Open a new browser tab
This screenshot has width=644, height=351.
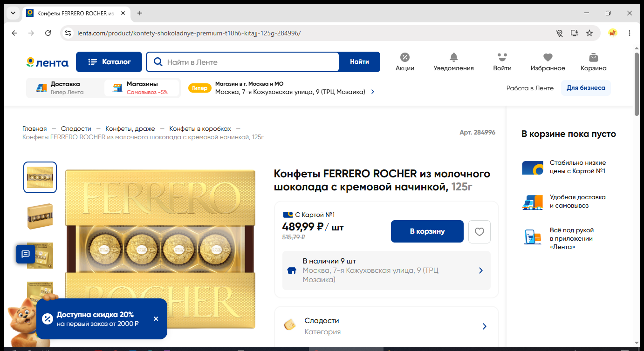pyautogui.click(x=140, y=13)
